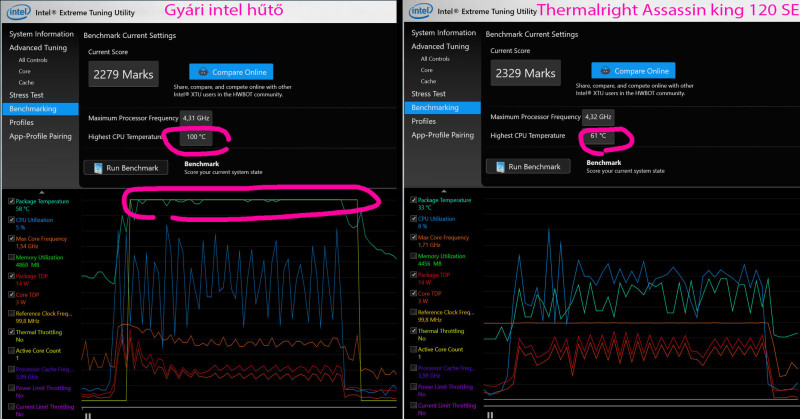Enable Active Core Count checkbox in left window
Image resolution: width=800 pixels, height=419 pixels.
(11, 351)
